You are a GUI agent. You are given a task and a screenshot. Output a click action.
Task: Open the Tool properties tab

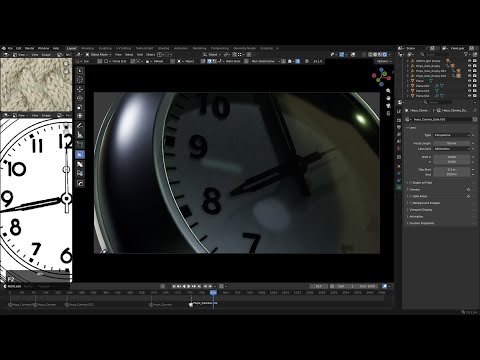[x=399, y=112]
